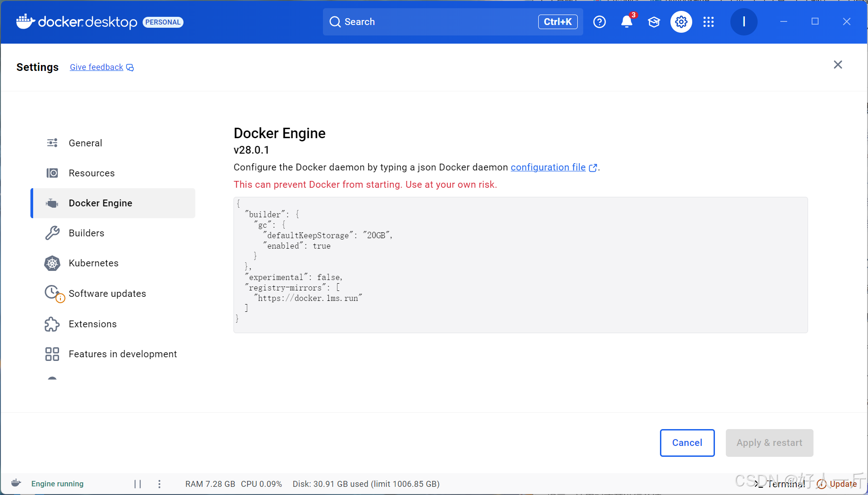Open the Builders settings section
The width and height of the screenshot is (868, 495).
pyautogui.click(x=113, y=233)
